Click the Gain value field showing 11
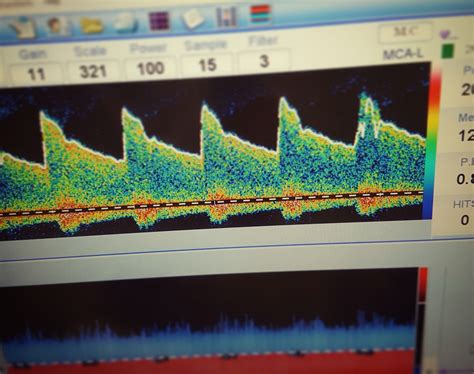Viewport: 474px width, 374px height. click(36, 74)
